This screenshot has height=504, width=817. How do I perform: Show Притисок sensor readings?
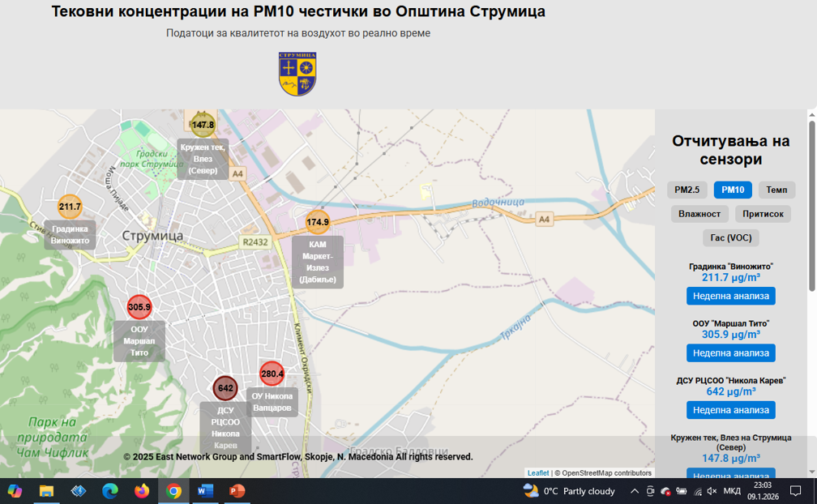(x=763, y=214)
